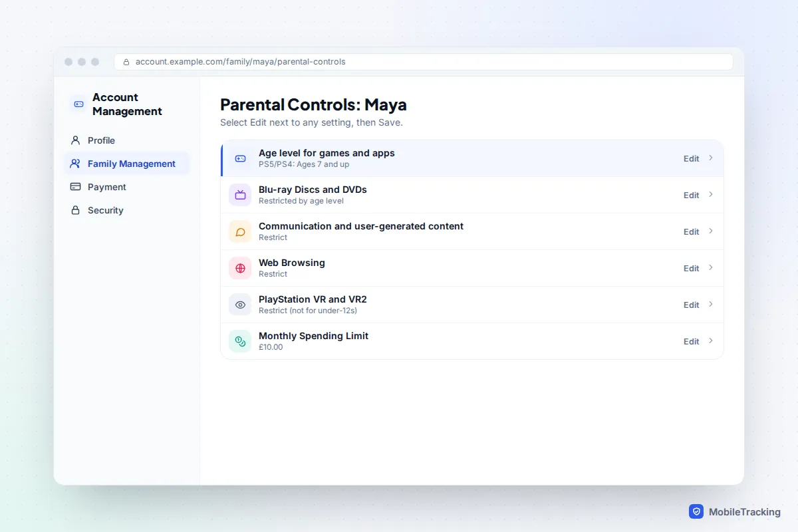Viewport: 798px width, 532px height.
Task: Expand chevron on Monthly Spending Limit row
Action: point(711,341)
